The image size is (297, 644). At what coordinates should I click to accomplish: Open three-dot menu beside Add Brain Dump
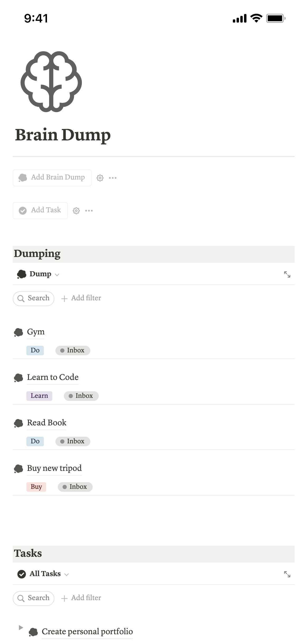point(113,178)
